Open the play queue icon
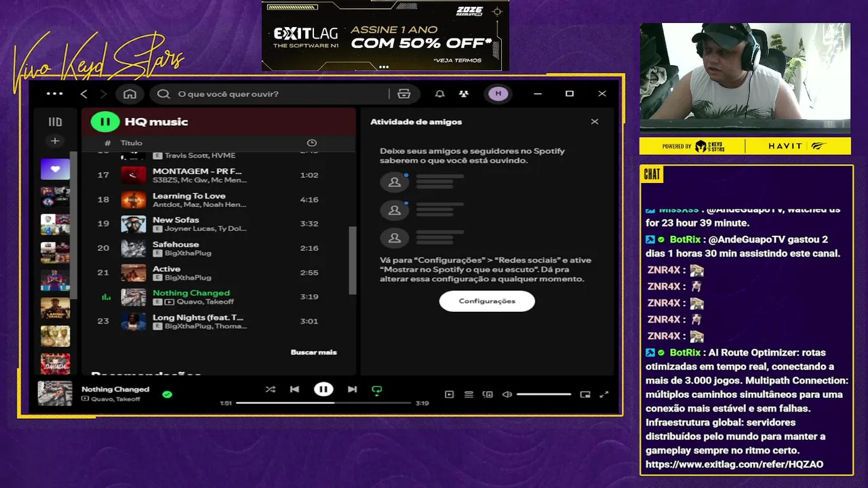Screen dimensions: 868x488 click(469, 394)
